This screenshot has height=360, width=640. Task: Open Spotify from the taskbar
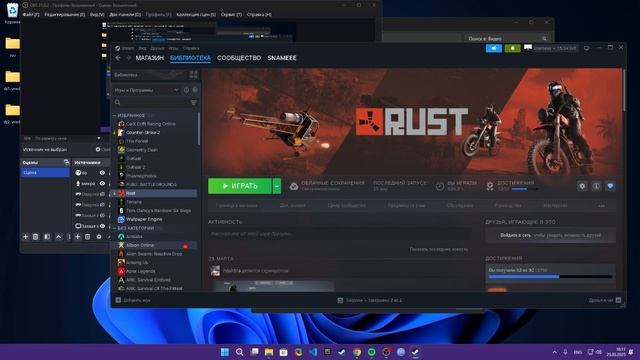tap(372, 352)
